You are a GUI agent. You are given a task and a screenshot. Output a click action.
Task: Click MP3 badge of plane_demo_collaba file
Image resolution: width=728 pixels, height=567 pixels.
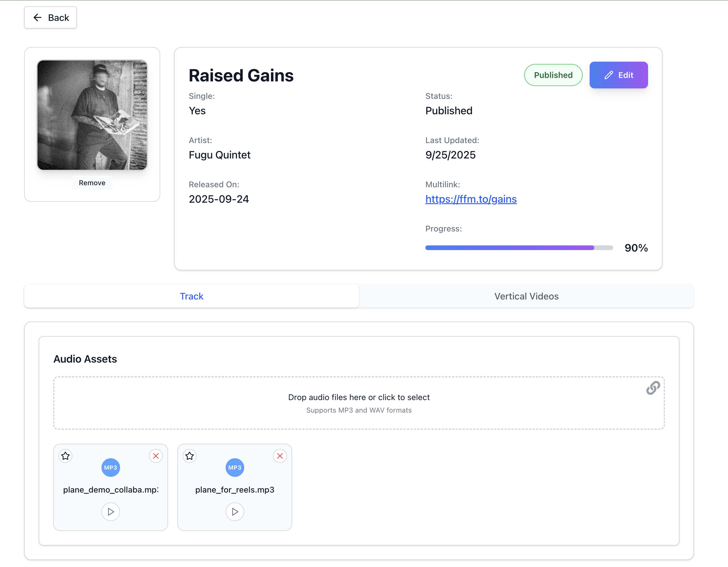[x=111, y=467]
